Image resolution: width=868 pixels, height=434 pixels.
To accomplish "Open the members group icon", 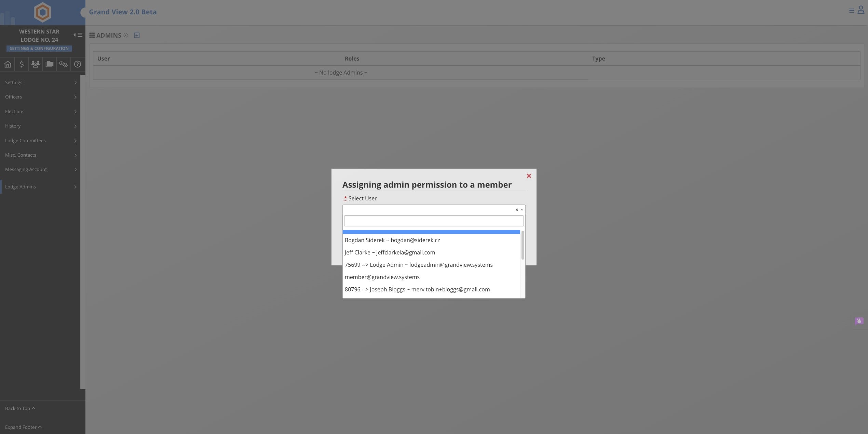I will coord(36,64).
